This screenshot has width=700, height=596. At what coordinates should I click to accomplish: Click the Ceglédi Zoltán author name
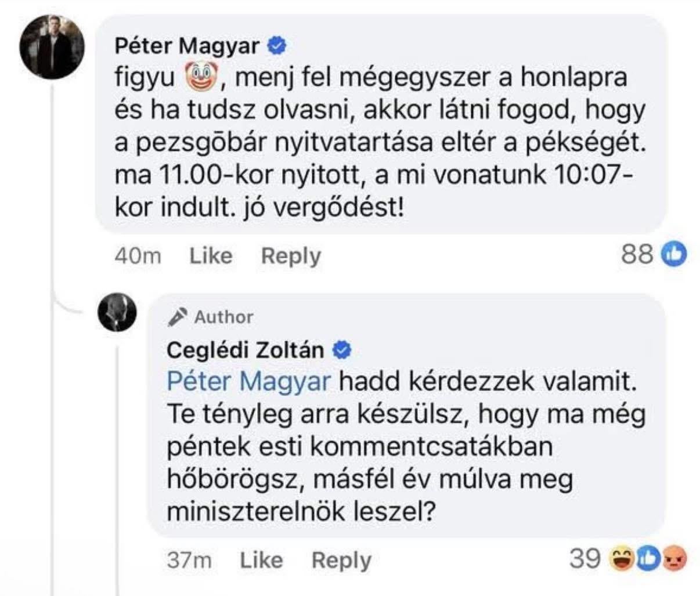click(245, 350)
